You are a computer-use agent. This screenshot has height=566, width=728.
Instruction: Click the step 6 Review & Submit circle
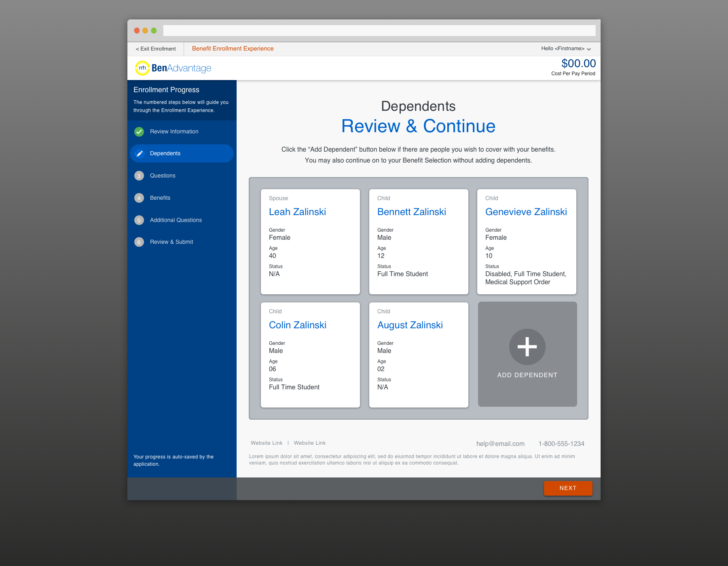tap(139, 242)
